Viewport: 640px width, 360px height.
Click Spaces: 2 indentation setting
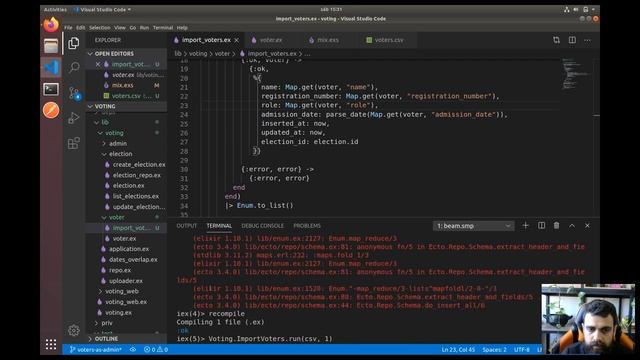tap(494, 349)
